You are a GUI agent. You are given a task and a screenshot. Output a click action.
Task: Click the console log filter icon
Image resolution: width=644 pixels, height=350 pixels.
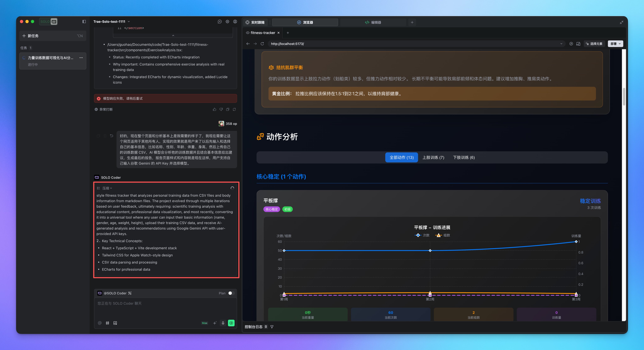pos(272,327)
